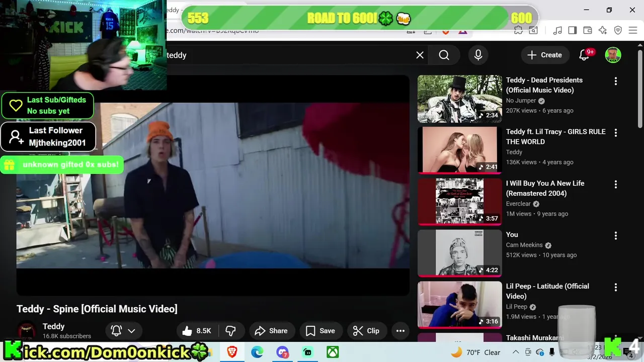
Task: Open the "You" by Cam Meekins thumbnail
Action: tap(459, 253)
